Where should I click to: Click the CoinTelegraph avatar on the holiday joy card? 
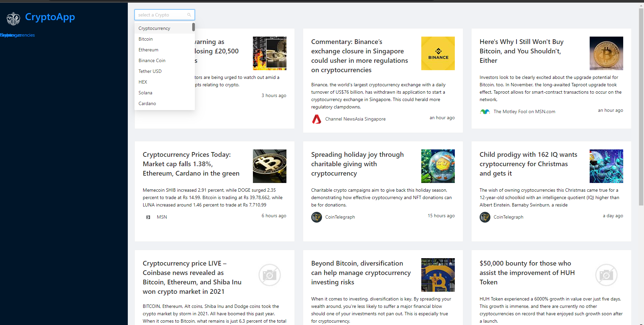click(317, 217)
